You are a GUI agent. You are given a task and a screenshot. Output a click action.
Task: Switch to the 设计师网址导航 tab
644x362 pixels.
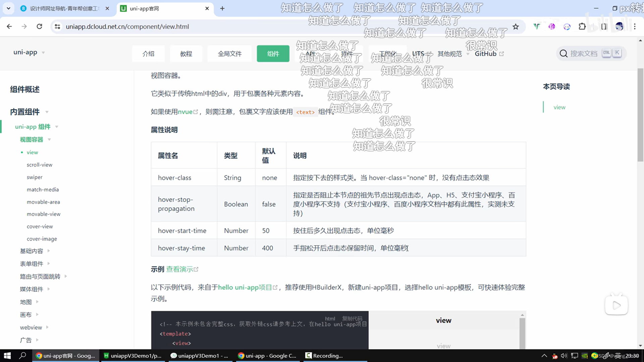coord(64,8)
